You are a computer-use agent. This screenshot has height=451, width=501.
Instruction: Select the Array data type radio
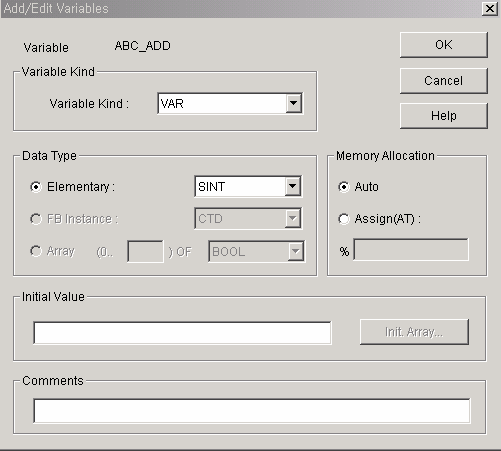tap(36, 251)
